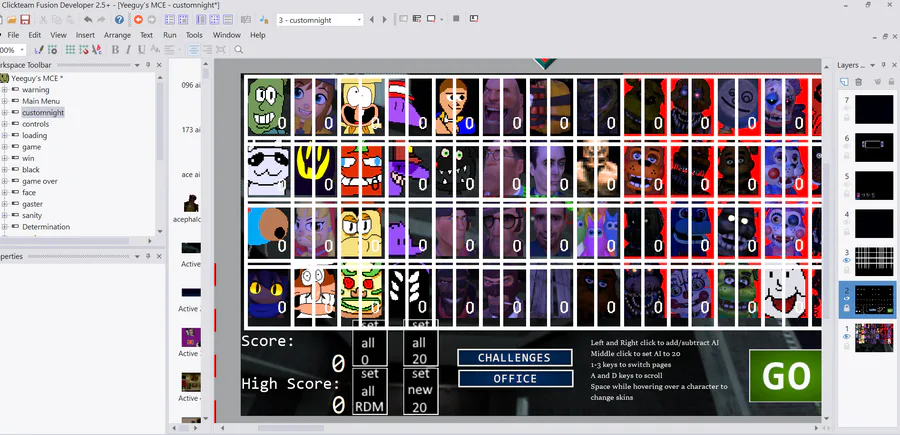
Task: Save the project with the floppy icon
Action: [25, 20]
